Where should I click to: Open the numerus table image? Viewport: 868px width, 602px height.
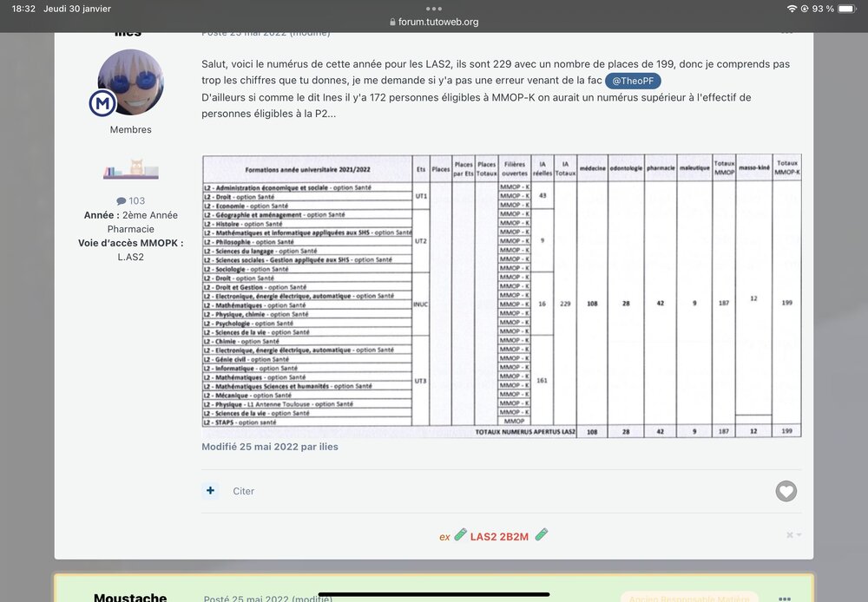(x=502, y=296)
